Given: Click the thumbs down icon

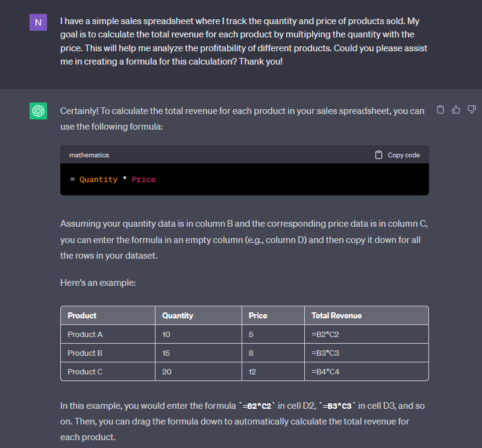Looking at the screenshot, I should 472,110.
